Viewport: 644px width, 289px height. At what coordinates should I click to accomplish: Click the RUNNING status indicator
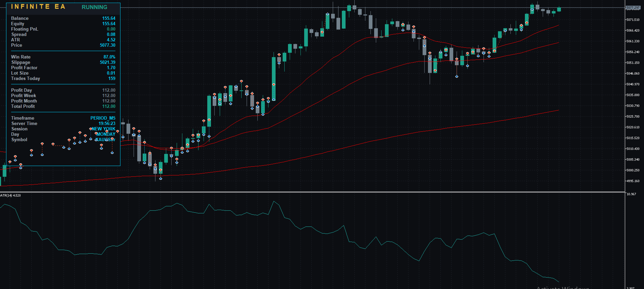click(94, 7)
